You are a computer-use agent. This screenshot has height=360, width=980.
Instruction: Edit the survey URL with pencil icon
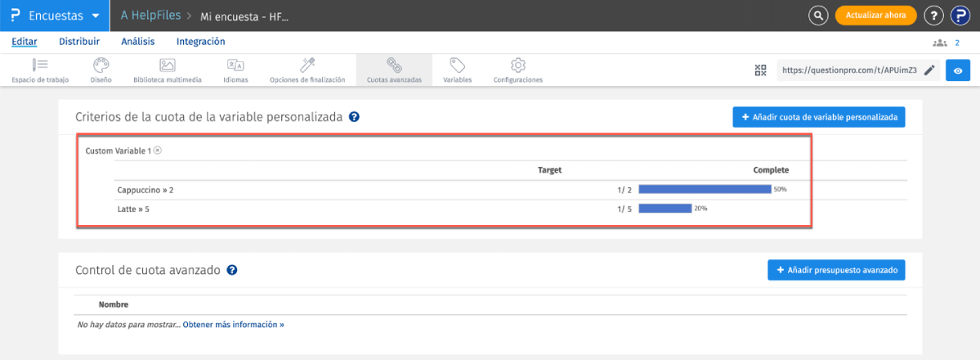(929, 70)
